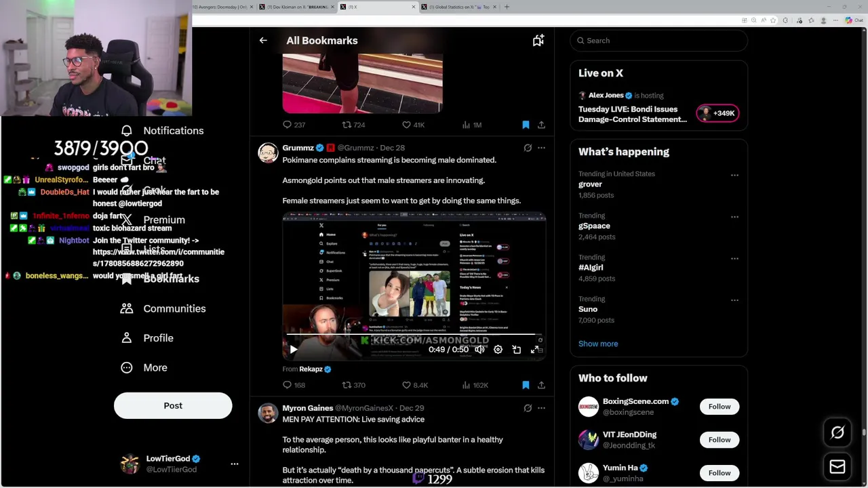The width and height of the screenshot is (868, 488).
Task: Open a new browser tab
Action: click(x=507, y=7)
